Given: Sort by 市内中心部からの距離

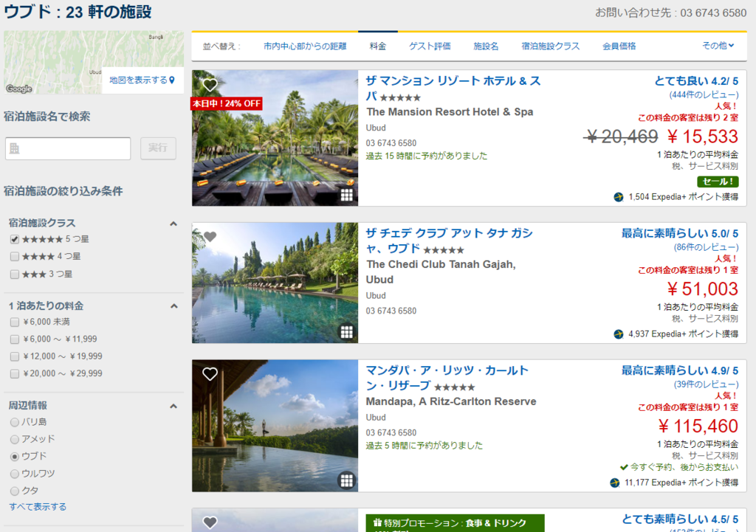Looking at the screenshot, I should [x=305, y=46].
